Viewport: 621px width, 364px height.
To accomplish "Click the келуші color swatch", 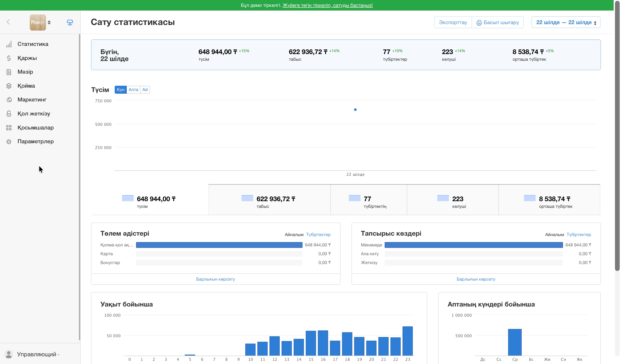I will (x=443, y=198).
